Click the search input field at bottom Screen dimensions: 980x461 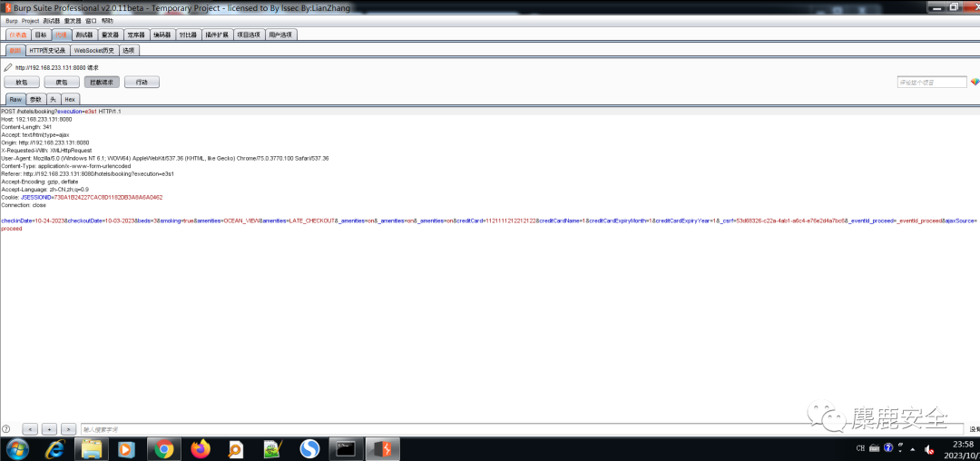pos(522,429)
